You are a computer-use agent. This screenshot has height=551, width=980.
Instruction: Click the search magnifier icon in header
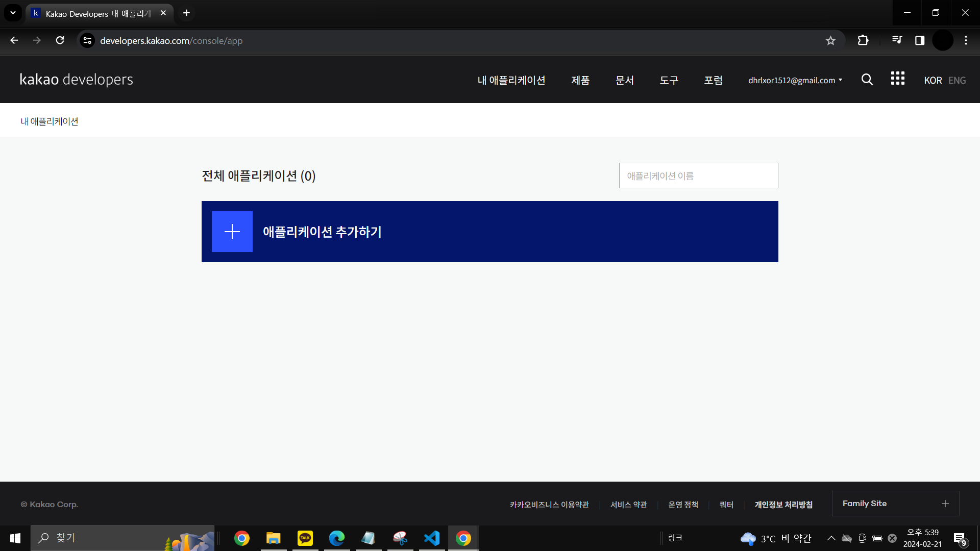[x=867, y=80]
